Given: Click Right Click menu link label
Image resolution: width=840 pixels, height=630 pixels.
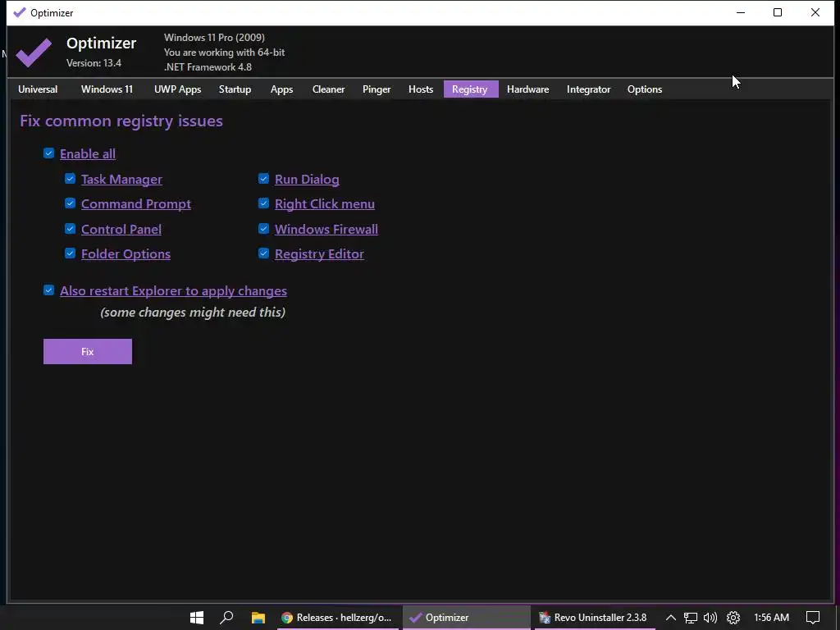Looking at the screenshot, I should [325, 204].
